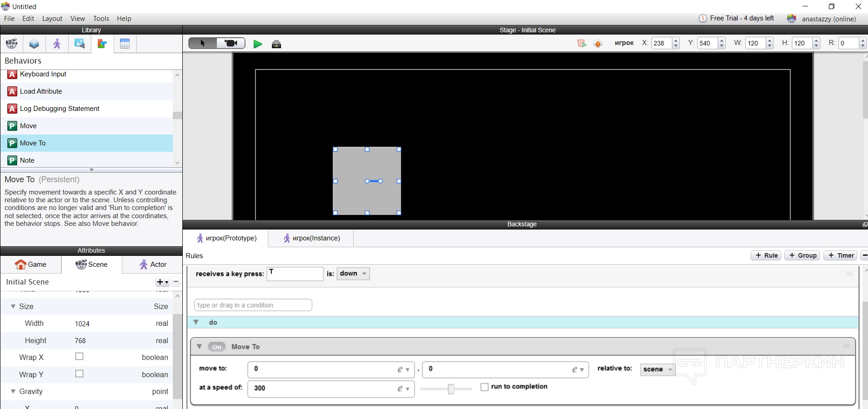The width and height of the screenshot is (868, 409).
Task: Check the run to completion option
Action: pos(485,387)
